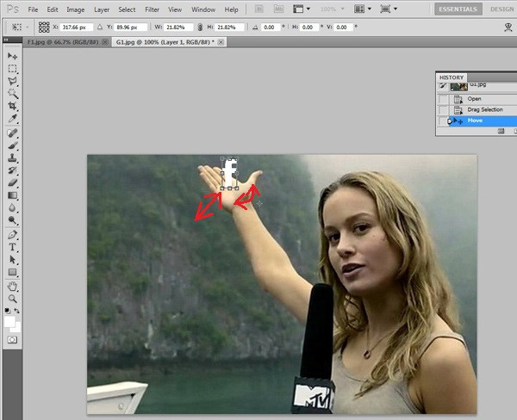The image size is (517, 420).
Task: Click the X position input field
Action: tap(77, 27)
